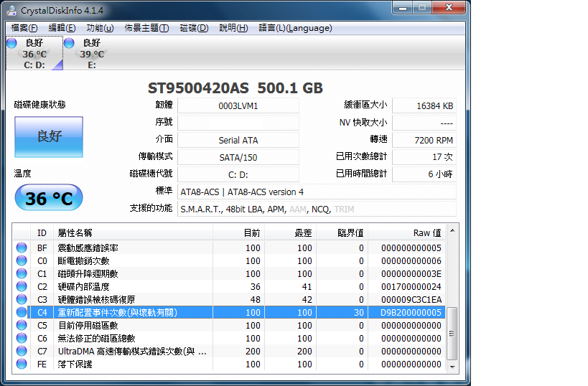This screenshot has width=588, height=386.
Task: Select the 硬碟內部溫度 row
Action: pyautogui.click(x=230, y=286)
